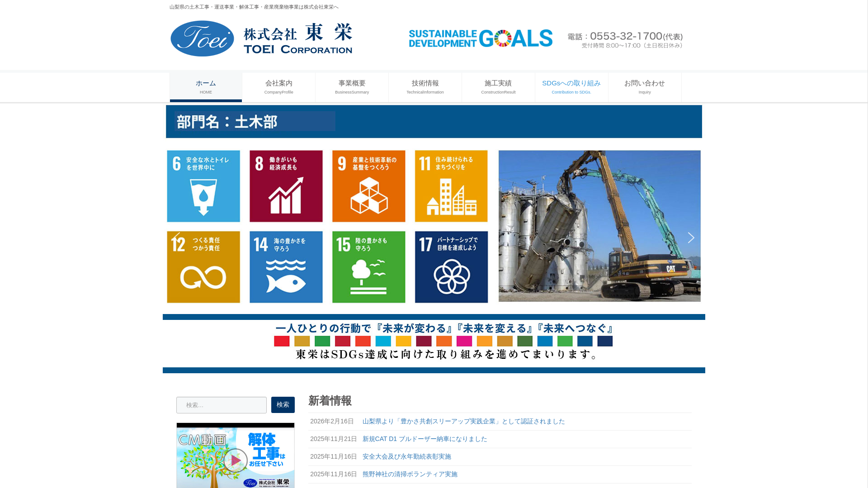Open the CAT D1 bulldozer news link
868x488 pixels.
(425, 439)
